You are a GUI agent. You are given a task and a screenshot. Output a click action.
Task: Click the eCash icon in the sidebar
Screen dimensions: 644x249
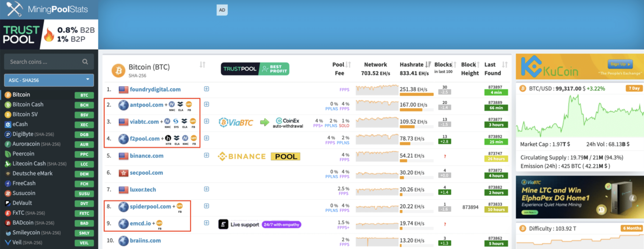[x=8, y=124]
